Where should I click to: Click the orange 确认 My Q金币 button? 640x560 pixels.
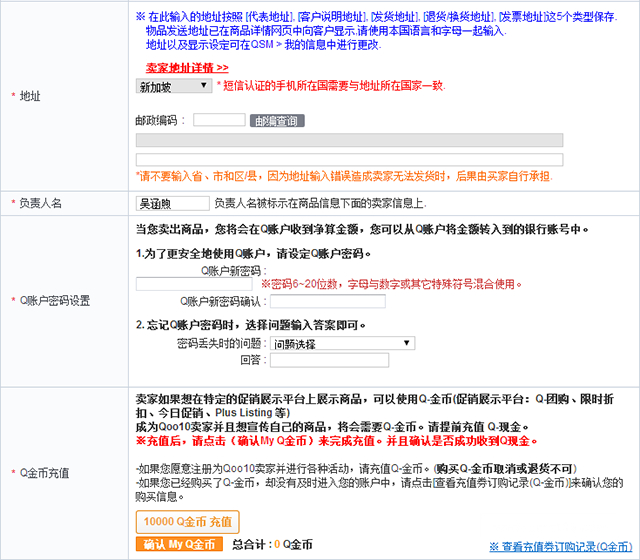tap(179, 545)
